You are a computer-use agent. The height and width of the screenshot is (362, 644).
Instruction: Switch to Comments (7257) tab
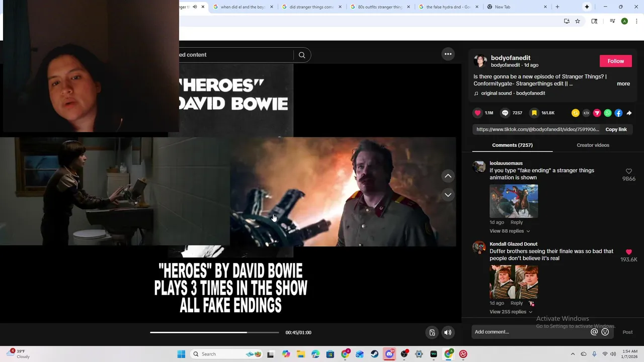512,145
